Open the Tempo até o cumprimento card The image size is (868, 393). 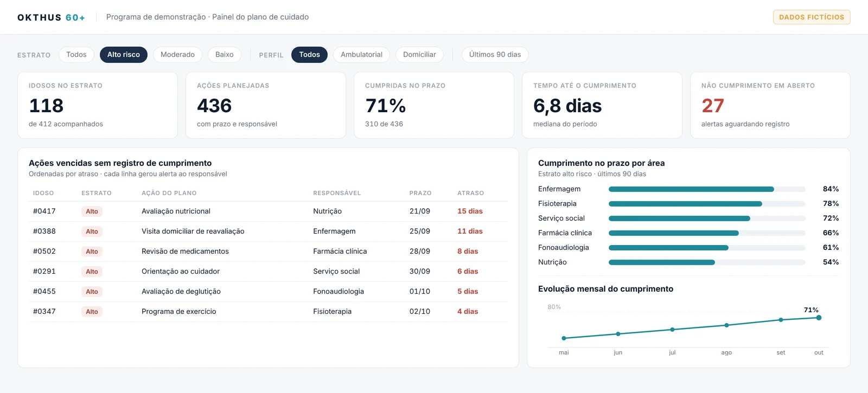point(602,105)
